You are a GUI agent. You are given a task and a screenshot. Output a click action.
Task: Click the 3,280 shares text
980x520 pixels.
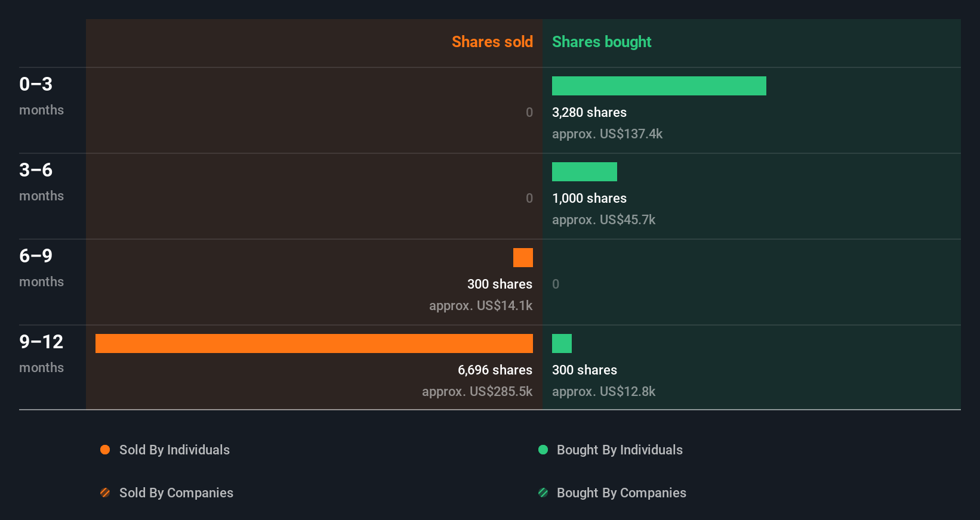click(589, 113)
